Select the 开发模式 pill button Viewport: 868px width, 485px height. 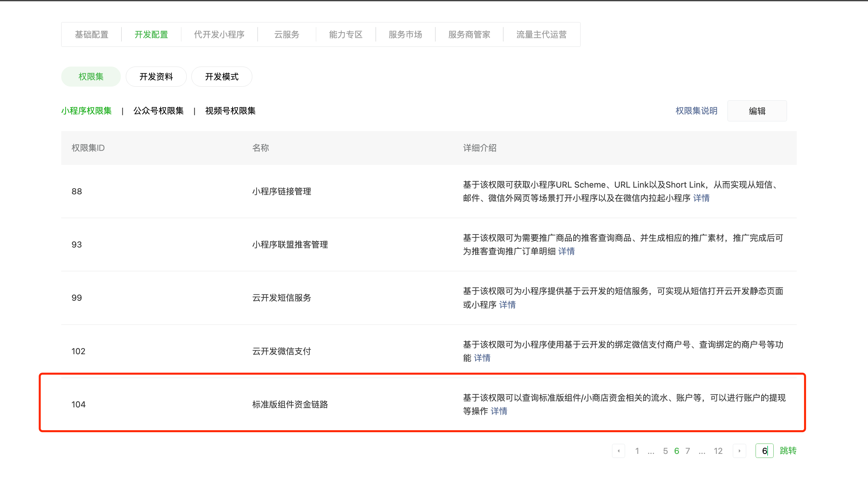point(222,77)
